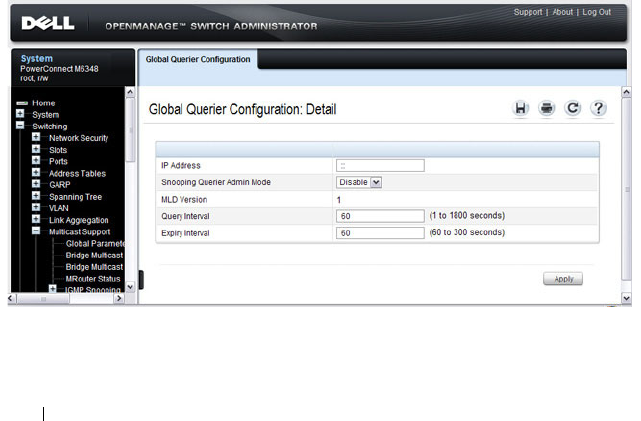Open IGMP Snooping tree item
Viewport: 641px width, 421px height.
coord(92,289)
